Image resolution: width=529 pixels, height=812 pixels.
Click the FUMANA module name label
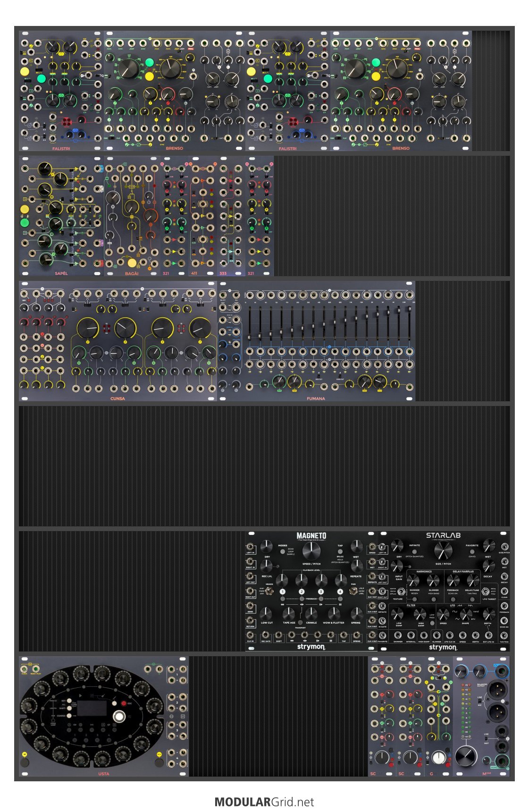[x=316, y=398]
